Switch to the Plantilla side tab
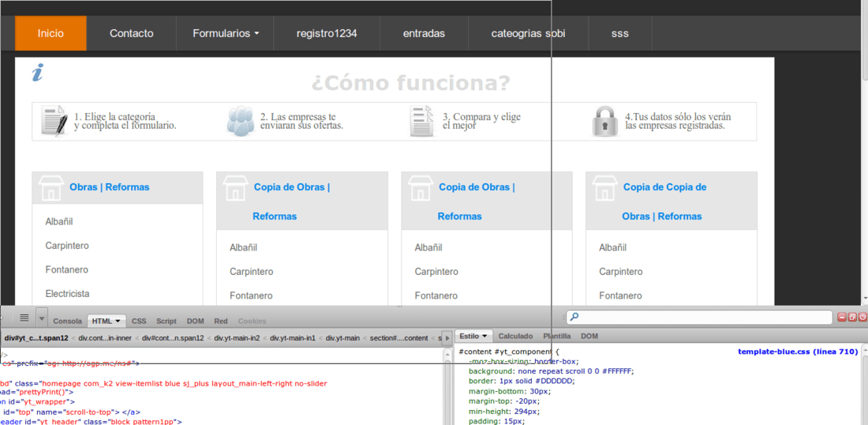 pos(557,337)
